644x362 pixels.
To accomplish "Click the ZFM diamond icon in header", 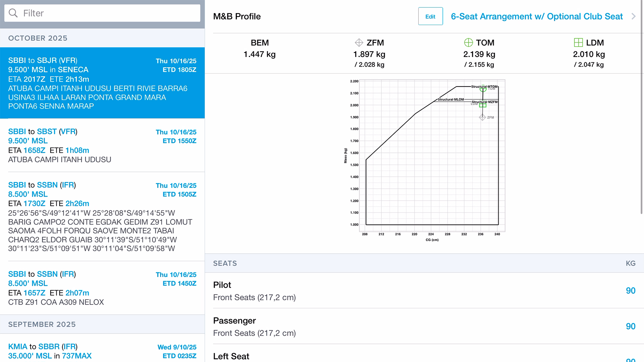I will click(x=359, y=43).
